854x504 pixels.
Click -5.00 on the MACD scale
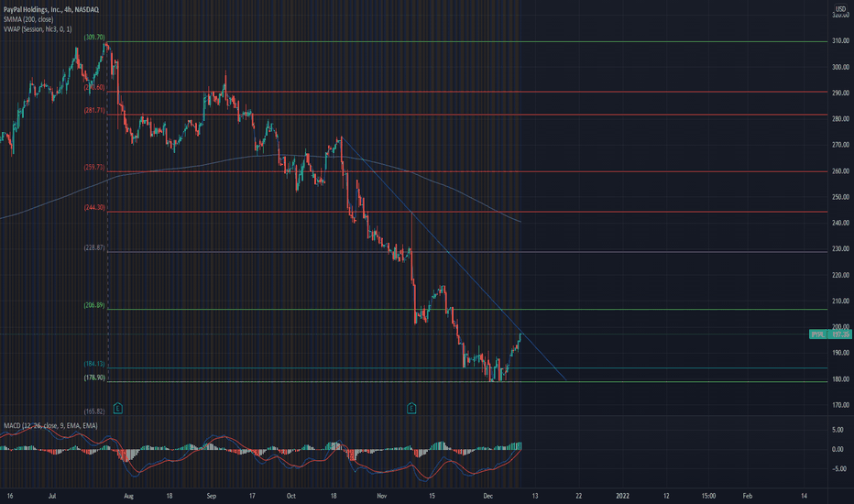838,468
